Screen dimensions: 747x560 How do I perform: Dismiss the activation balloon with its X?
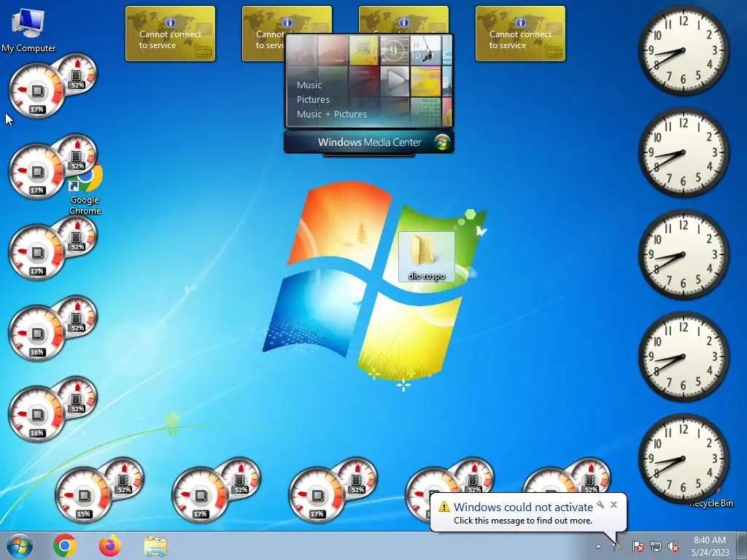[614, 505]
